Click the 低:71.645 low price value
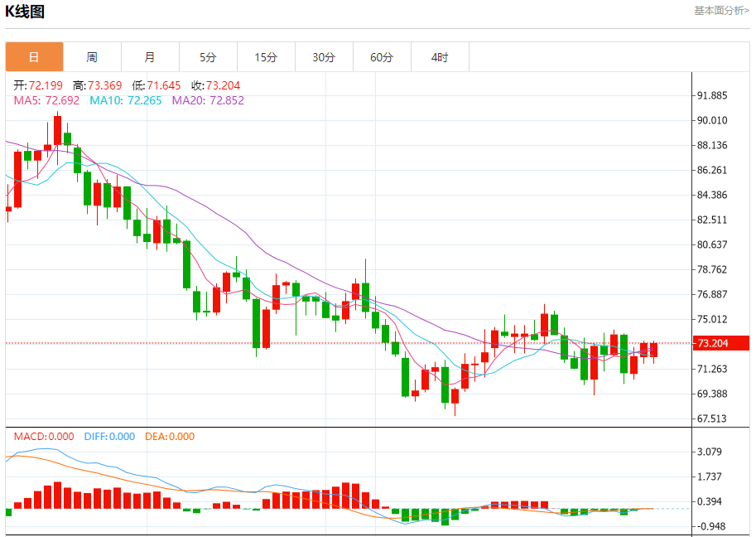 pyautogui.click(x=156, y=85)
